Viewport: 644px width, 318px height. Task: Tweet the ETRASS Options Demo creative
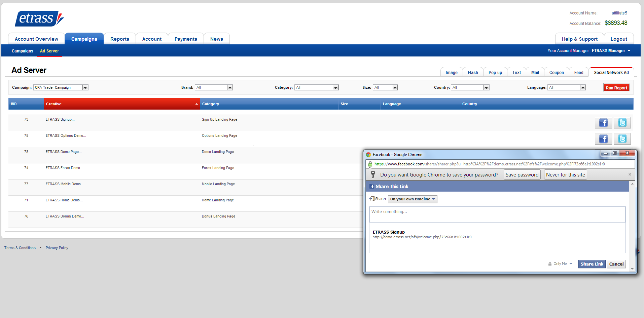tap(622, 139)
